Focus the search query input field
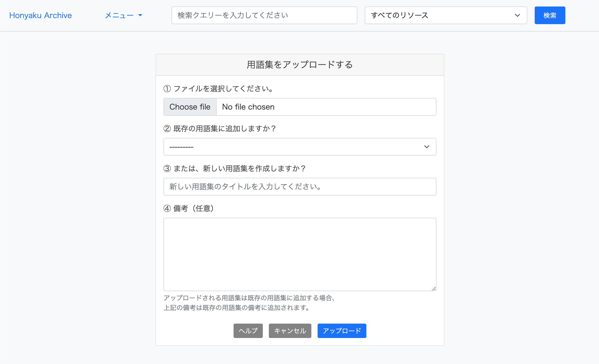Image resolution: width=599 pixels, height=364 pixels. [264, 15]
